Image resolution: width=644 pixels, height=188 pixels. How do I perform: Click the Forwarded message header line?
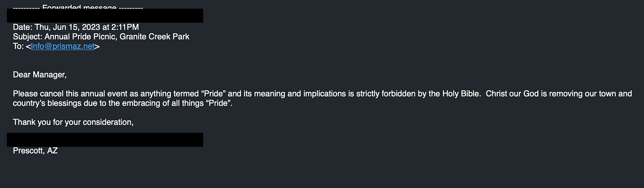(78, 7)
